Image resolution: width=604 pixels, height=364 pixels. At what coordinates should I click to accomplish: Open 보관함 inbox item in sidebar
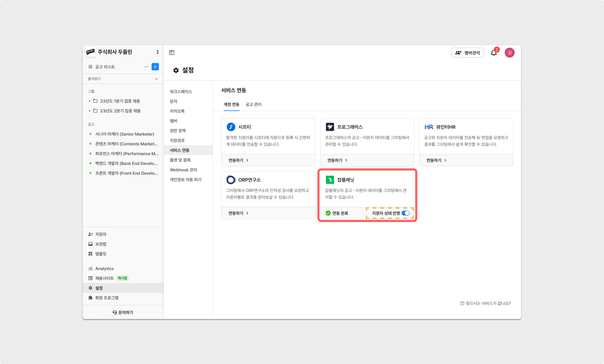tap(101, 244)
